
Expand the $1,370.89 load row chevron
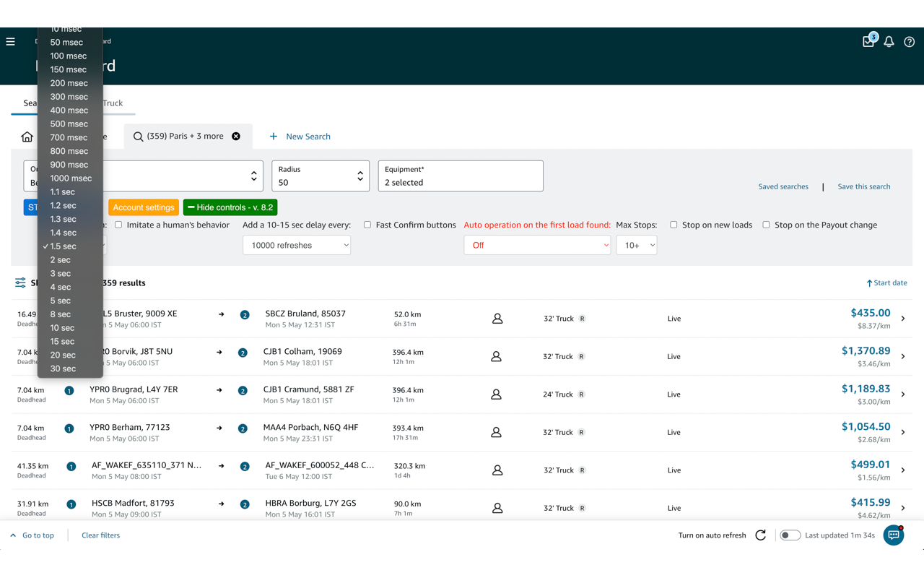903,356
